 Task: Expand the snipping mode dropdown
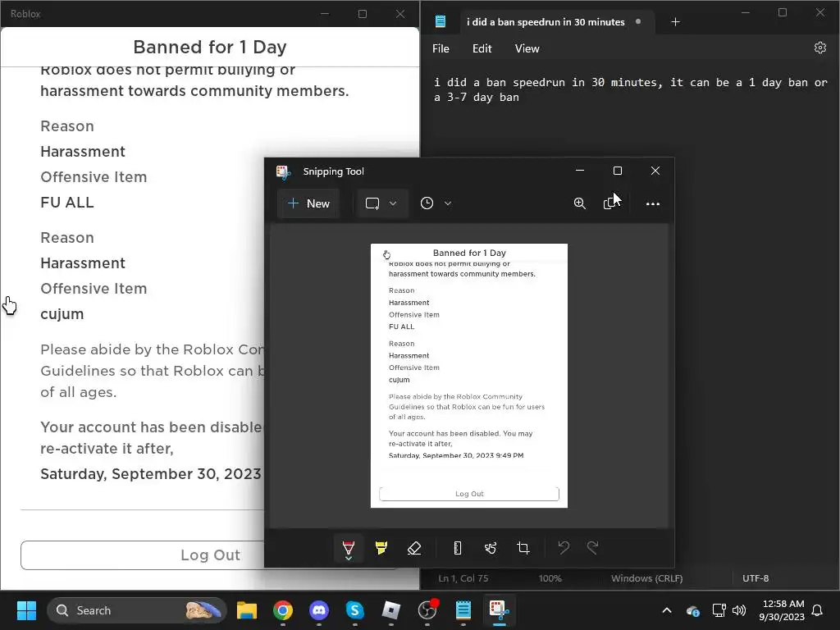[393, 203]
